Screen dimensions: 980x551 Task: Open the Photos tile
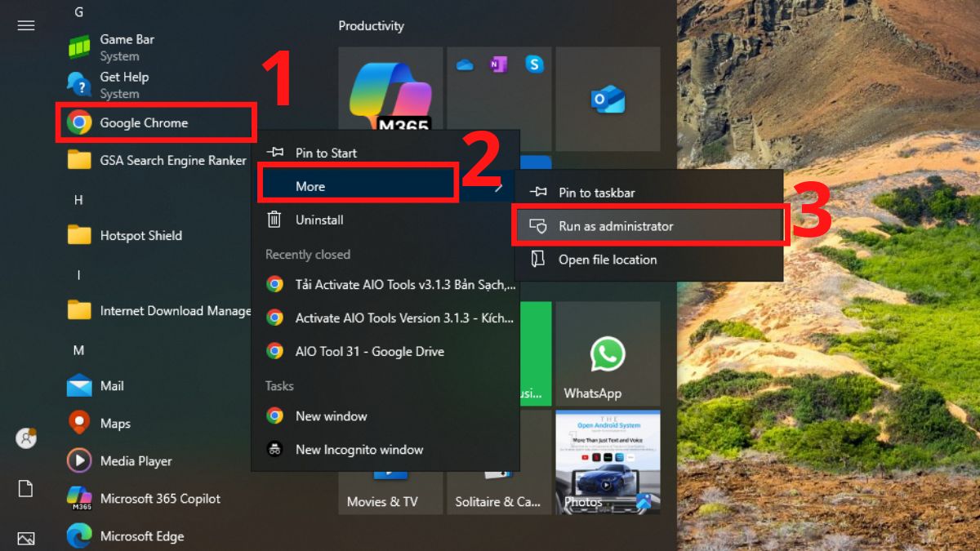click(608, 462)
